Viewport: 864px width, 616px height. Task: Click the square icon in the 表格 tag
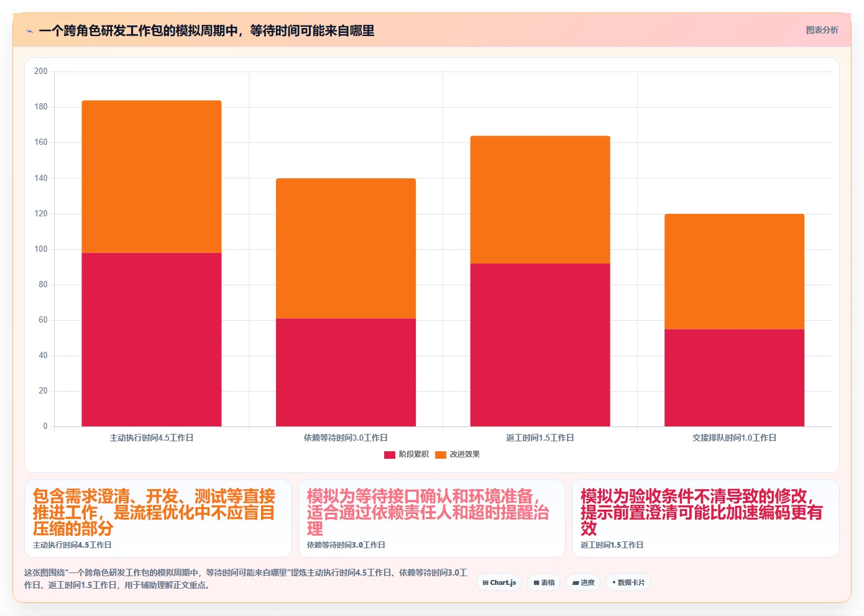pyautogui.click(x=536, y=583)
